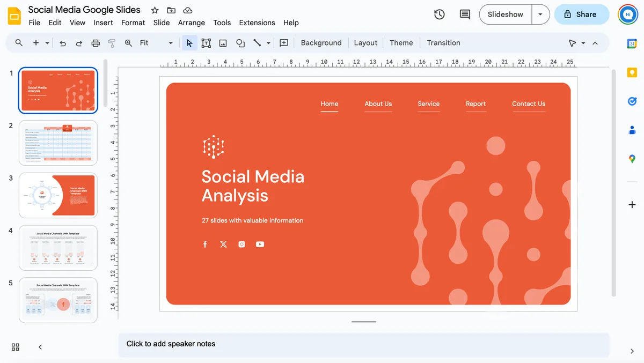644x363 pixels.
Task: Click the presentation title text
Action: 84,10
